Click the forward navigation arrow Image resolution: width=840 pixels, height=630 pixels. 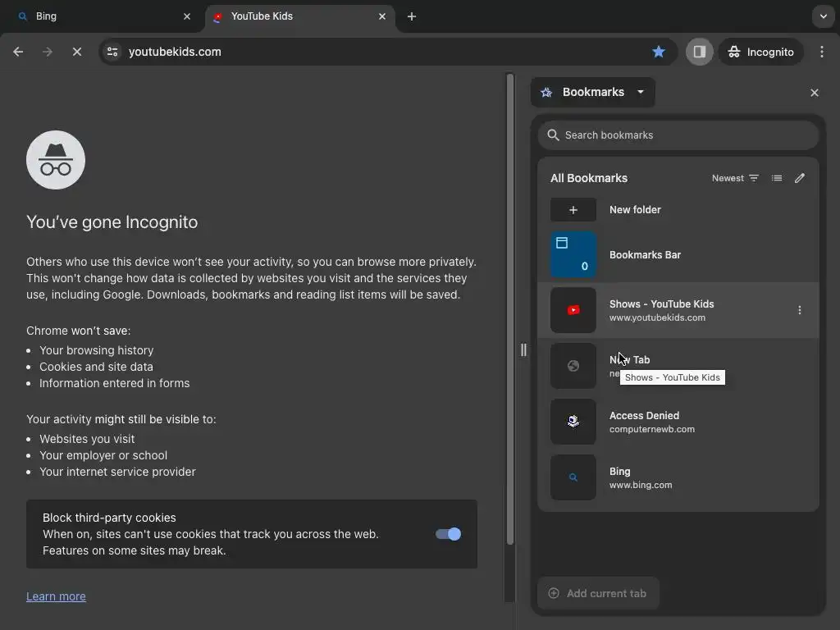[47, 52]
